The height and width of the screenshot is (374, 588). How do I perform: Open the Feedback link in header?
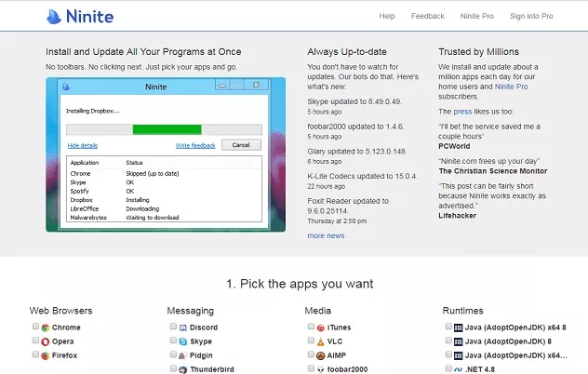tap(427, 16)
